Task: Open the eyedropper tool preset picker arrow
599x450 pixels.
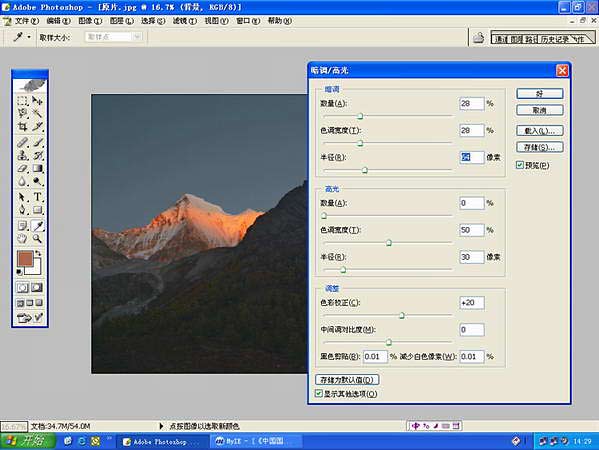Action: pyautogui.click(x=29, y=37)
